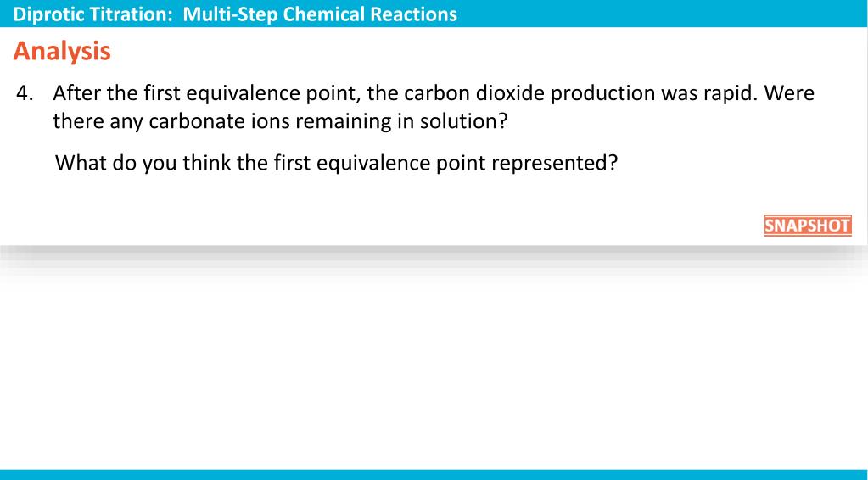This screenshot has height=480, width=868.
Task: Click the words 'carbonate ions' in the question
Action: click(x=219, y=121)
